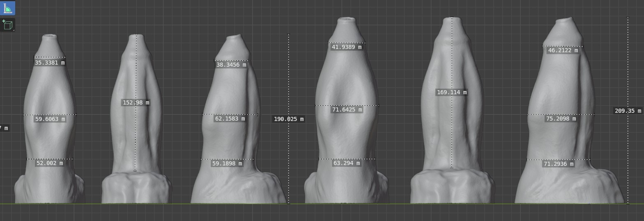The height and width of the screenshot is (221, 644).
Task: Select the 71.6425 m ruler label
Action: [347, 110]
